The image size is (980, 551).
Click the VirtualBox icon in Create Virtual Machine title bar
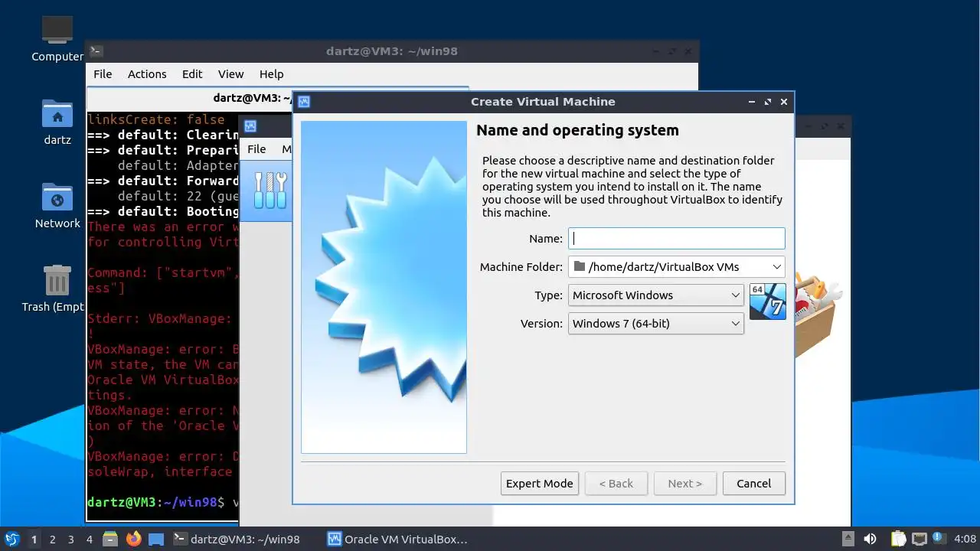304,102
